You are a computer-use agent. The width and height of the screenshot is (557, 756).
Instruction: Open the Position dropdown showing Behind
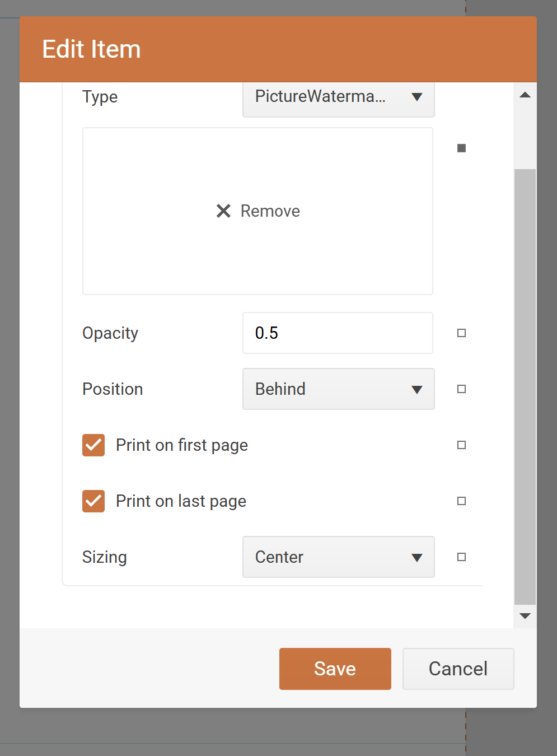338,389
